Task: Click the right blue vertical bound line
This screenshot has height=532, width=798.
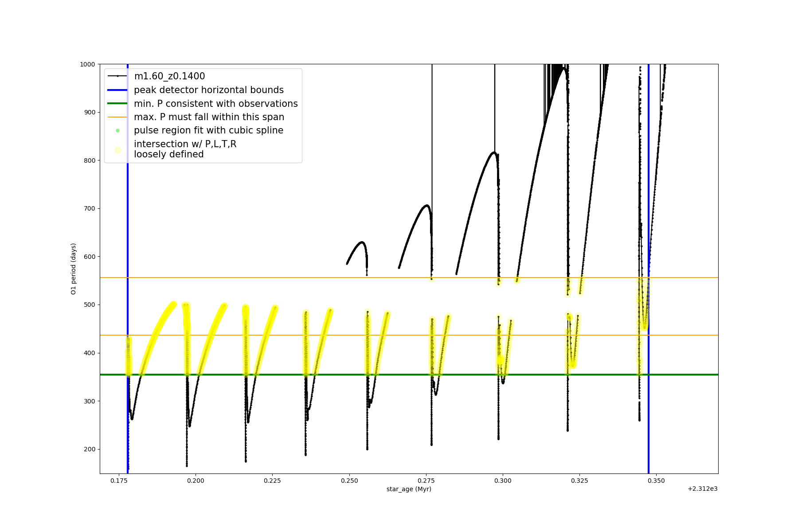Action: point(649,355)
